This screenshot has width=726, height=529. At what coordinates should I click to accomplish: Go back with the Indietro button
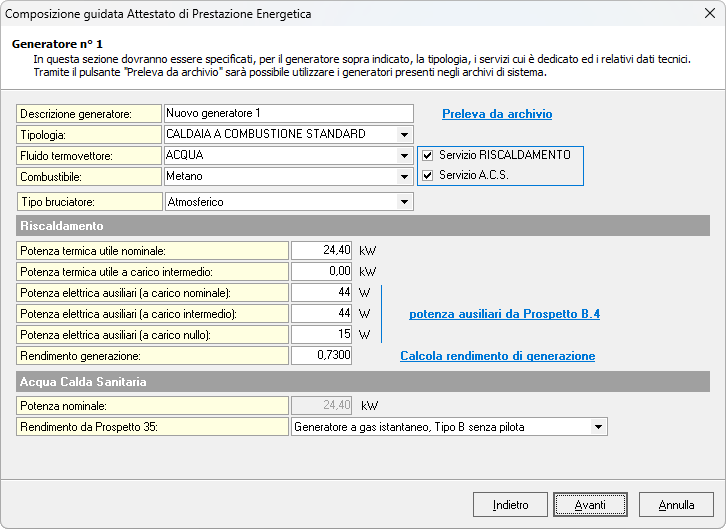click(510, 505)
